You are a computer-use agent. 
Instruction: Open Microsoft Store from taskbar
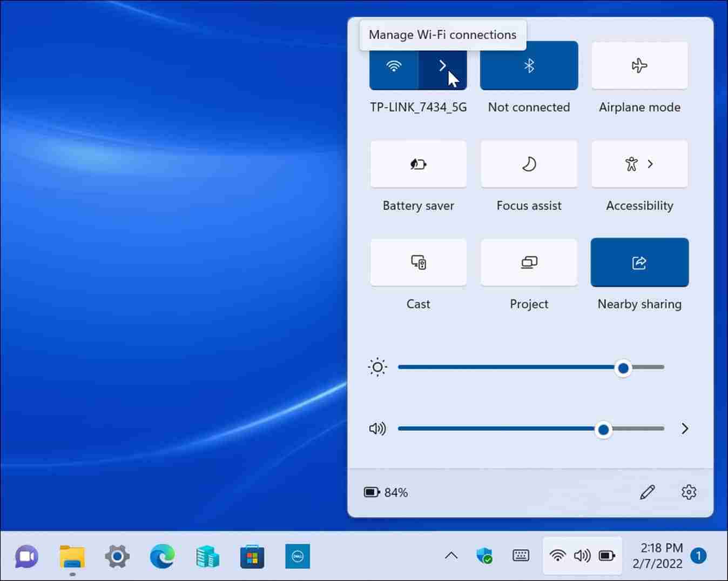point(252,556)
